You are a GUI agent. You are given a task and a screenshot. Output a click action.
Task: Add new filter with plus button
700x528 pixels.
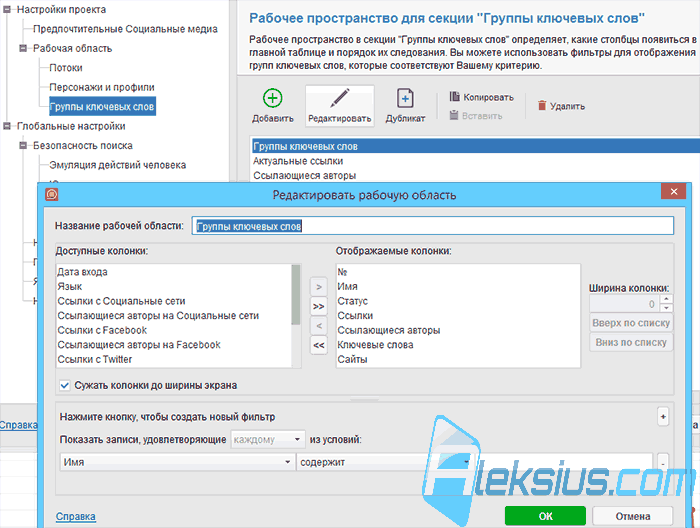click(x=663, y=416)
